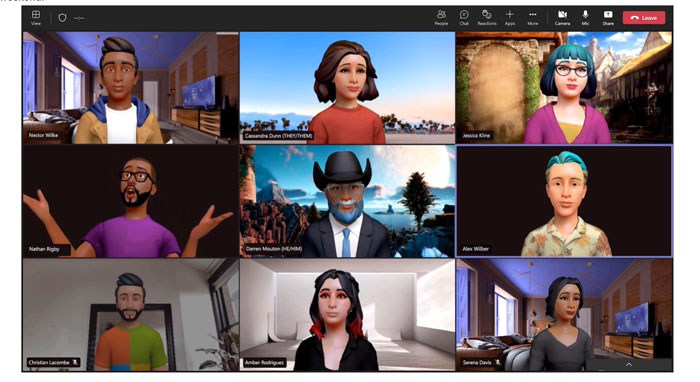Click the timer indicator next to shield
Screen dimensions: 700x382
[x=79, y=18]
